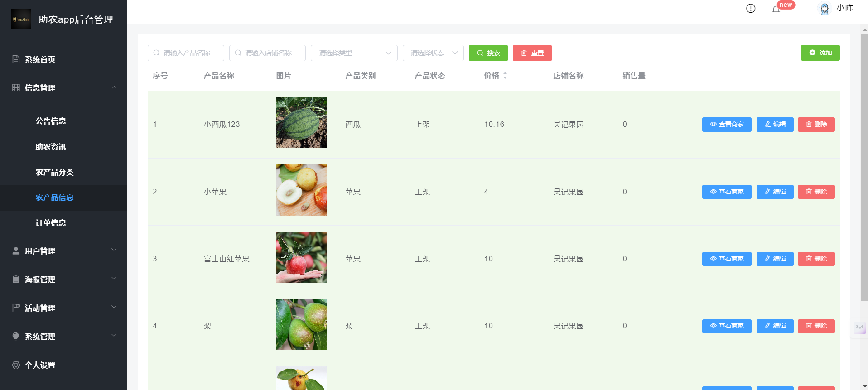Expand the 活动管理 menu chevron
868x390 pixels.
click(114, 307)
